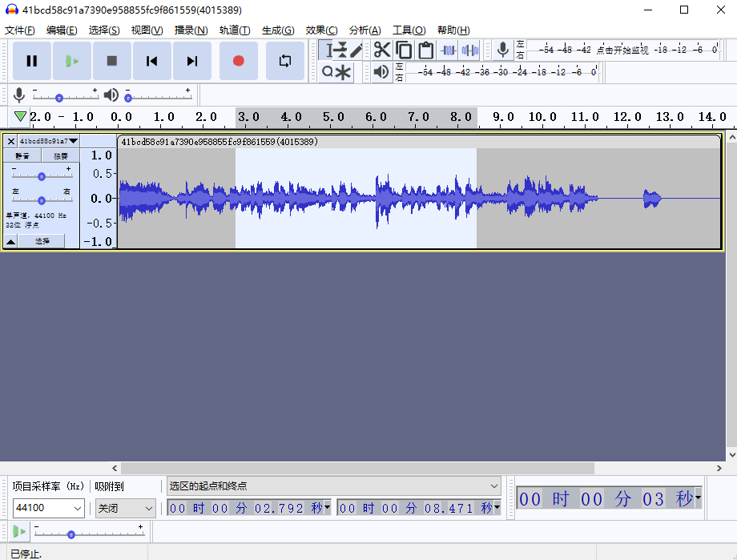Click the track gain slider knob
Screen dimensions: 737x560
click(42, 176)
